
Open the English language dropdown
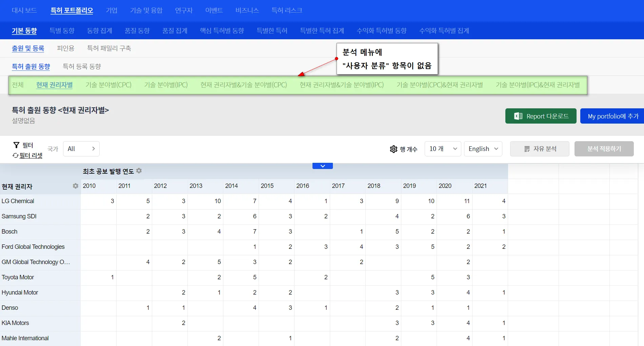483,149
